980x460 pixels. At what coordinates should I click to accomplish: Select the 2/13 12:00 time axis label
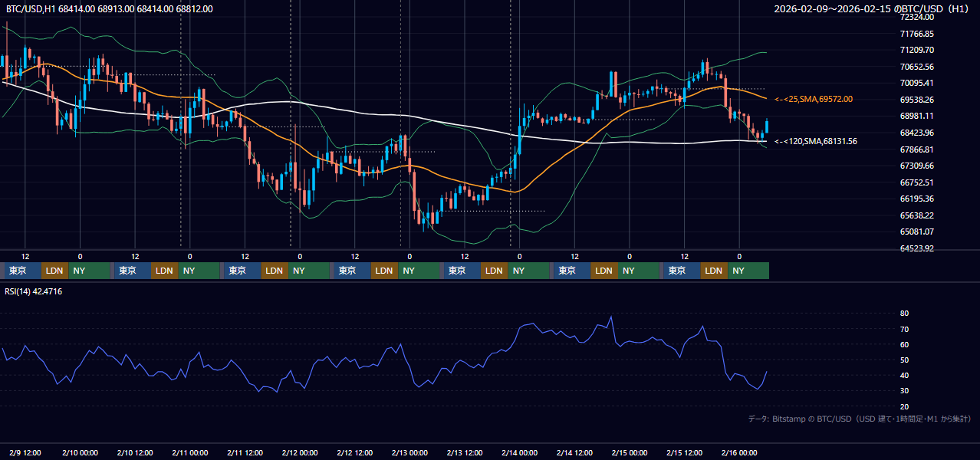click(x=465, y=452)
